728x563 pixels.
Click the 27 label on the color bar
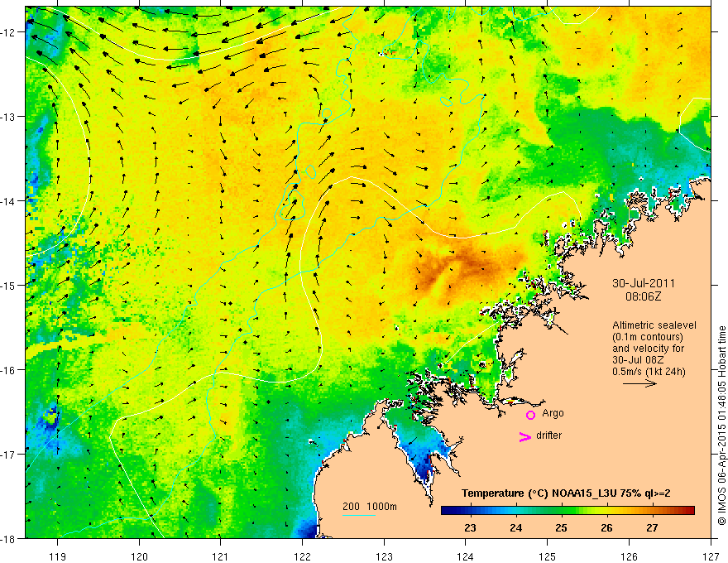(652, 527)
